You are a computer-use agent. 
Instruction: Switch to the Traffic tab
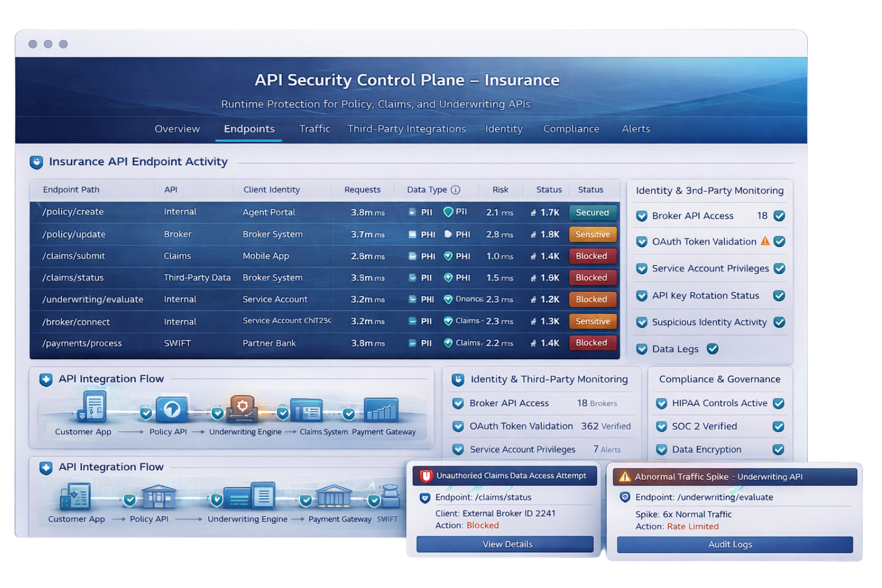pyautogui.click(x=314, y=129)
